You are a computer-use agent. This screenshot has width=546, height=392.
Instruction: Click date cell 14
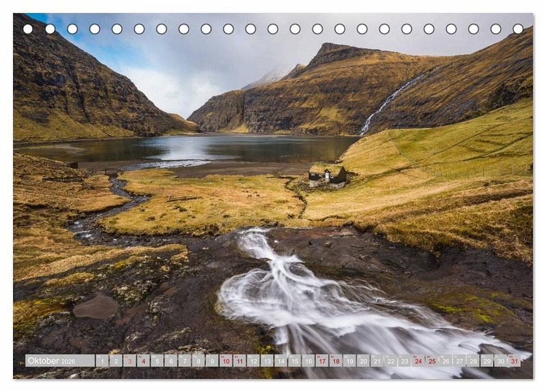[281, 361]
